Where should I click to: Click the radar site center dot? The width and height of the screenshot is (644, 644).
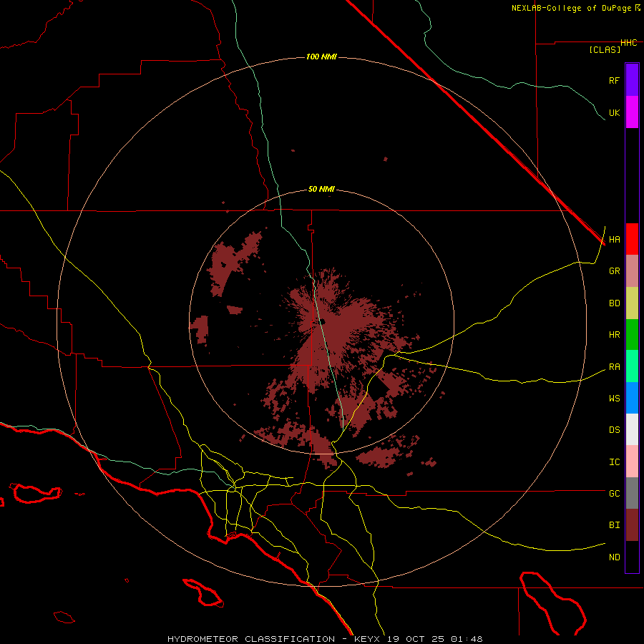click(x=322, y=321)
